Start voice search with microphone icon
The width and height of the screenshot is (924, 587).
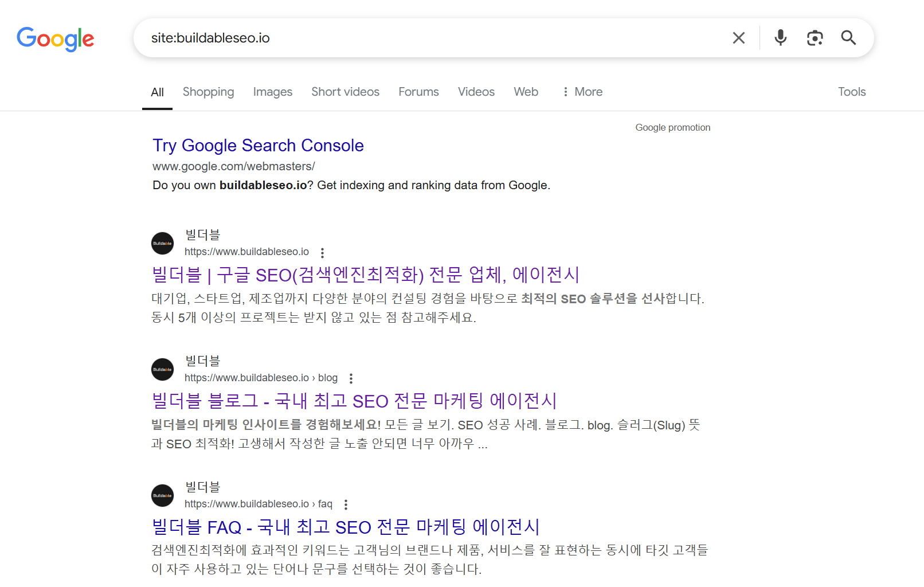(780, 38)
